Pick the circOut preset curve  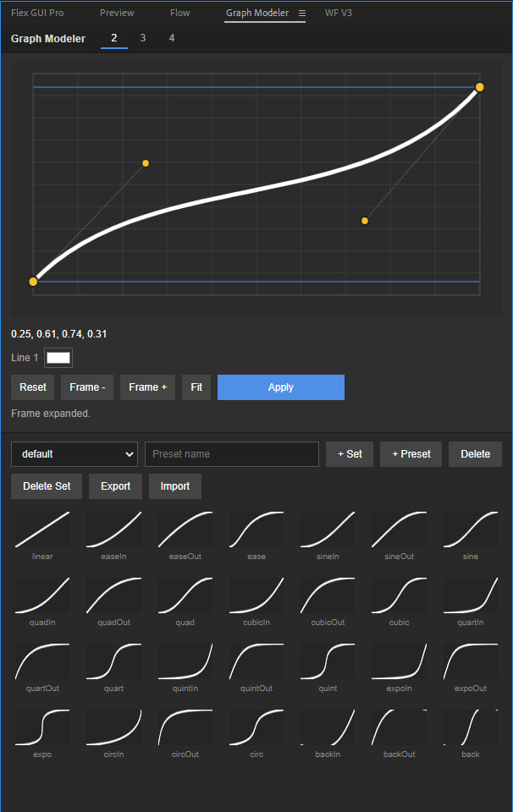click(x=185, y=727)
